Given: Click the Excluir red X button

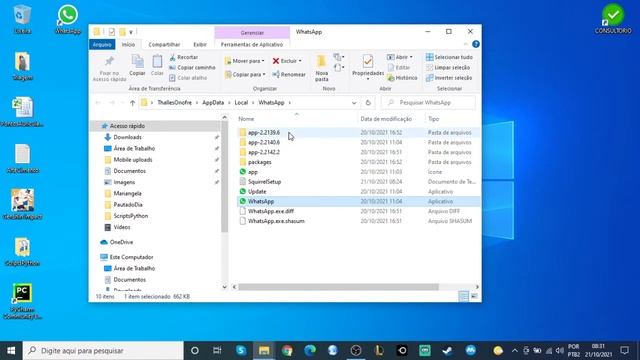Looking at the screenshot, I should 287,61.
